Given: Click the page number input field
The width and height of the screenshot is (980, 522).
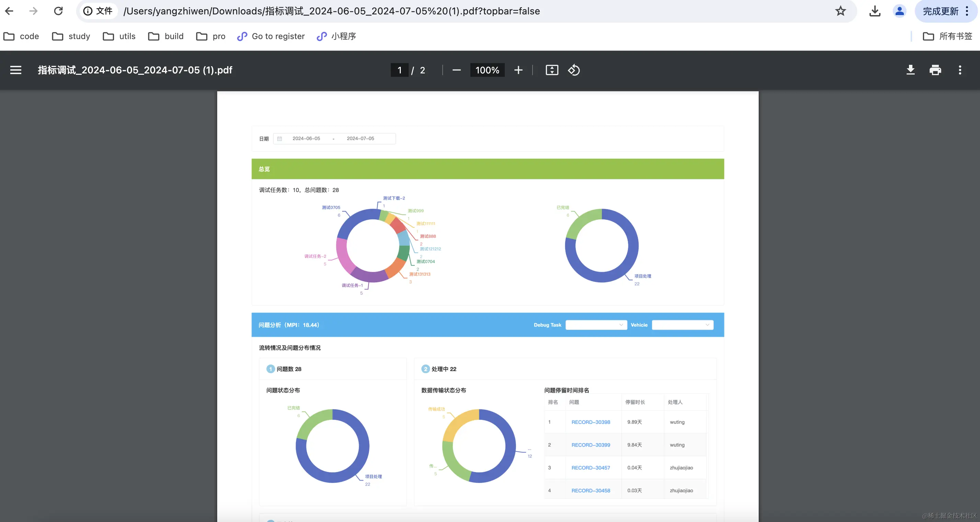Looking at the screenshot, I should (399, 70).
